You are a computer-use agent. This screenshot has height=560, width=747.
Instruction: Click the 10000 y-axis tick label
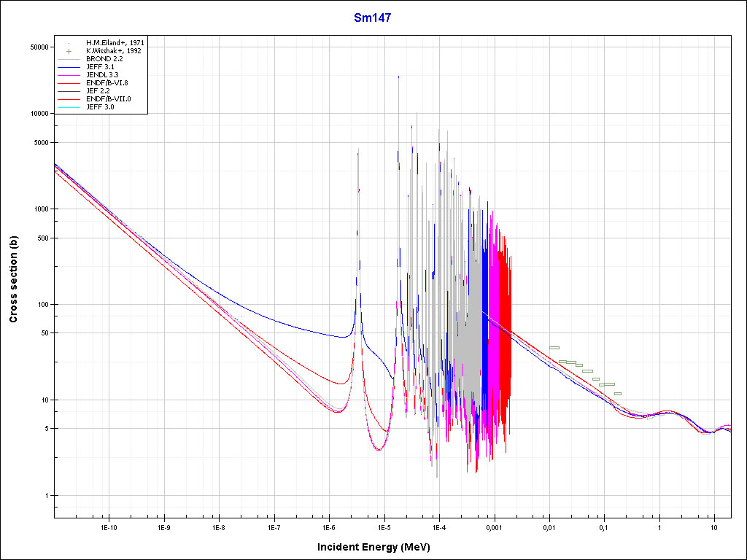36,114
